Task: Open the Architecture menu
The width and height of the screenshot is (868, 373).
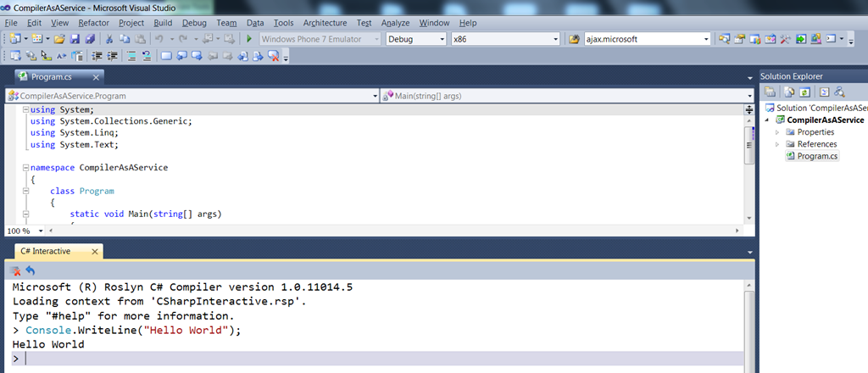Action: coord(325,23)
